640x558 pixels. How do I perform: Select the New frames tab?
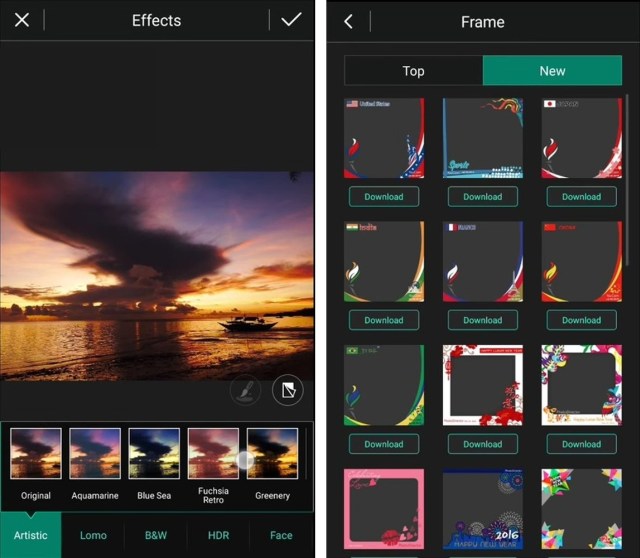(x=552, y=71)
